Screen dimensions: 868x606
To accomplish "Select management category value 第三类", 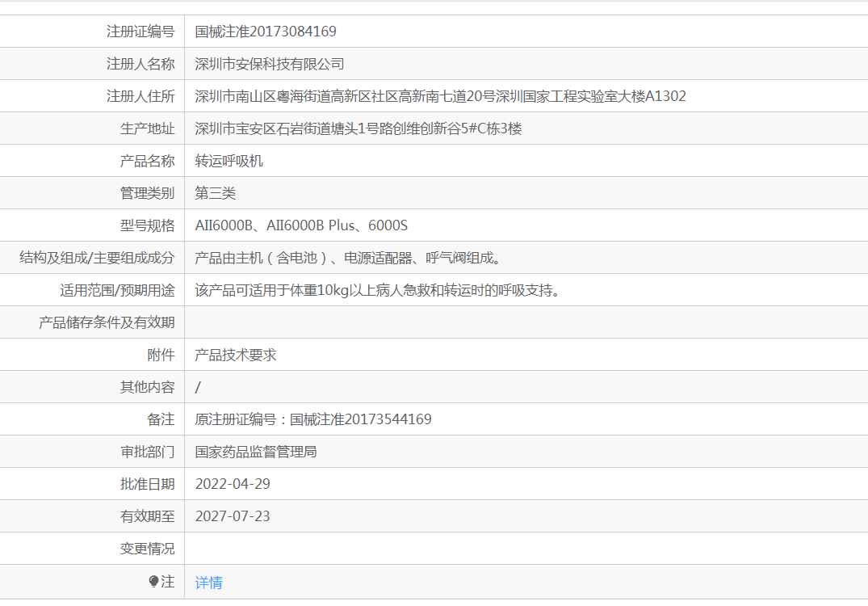I will pyautogui.click(x=216, y=193).
